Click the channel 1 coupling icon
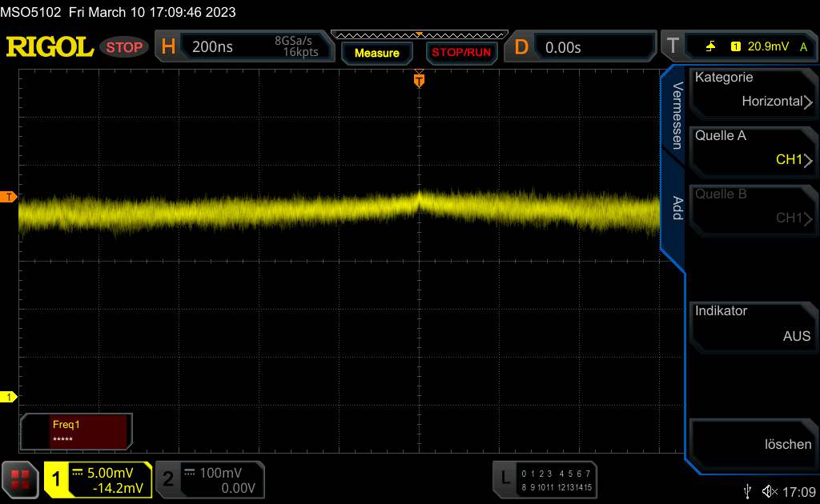Viewport: 820px width, 504px height. [x=78, y=473]
